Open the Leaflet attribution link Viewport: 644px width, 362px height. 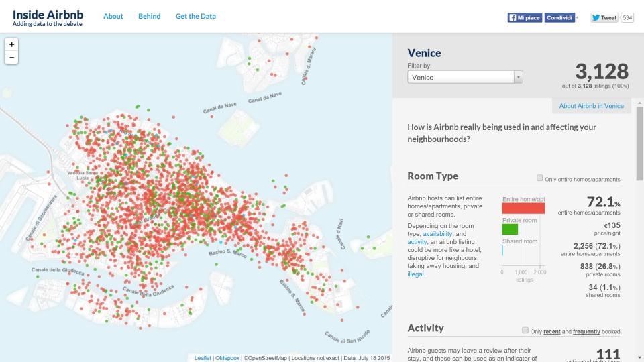click(203, 358)
